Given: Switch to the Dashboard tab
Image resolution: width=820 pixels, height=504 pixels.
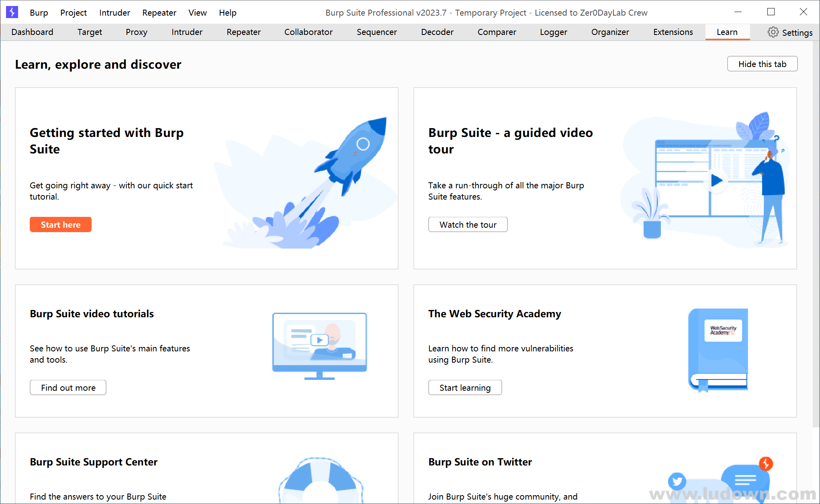Looking at the screenshot, I should point(32,32).
